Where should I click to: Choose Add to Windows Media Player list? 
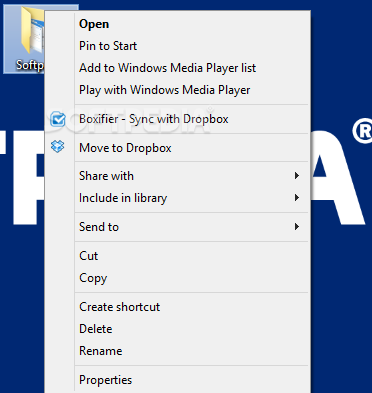(177, 68)
